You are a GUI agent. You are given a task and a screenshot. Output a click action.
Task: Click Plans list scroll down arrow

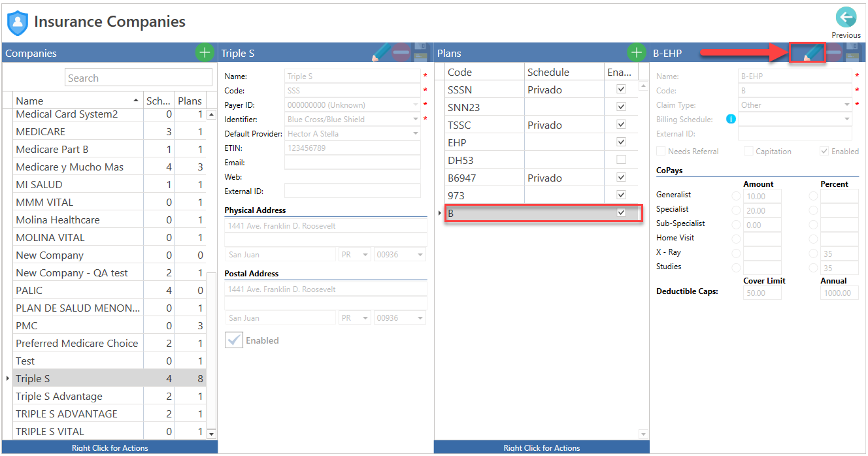click(x=643, y=434)
